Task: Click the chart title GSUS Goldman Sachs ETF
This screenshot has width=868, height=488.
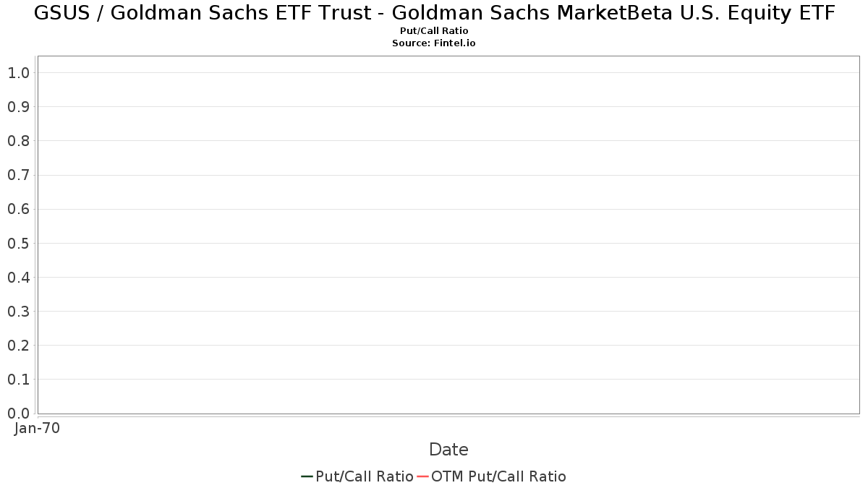Action: click(434, 13)
